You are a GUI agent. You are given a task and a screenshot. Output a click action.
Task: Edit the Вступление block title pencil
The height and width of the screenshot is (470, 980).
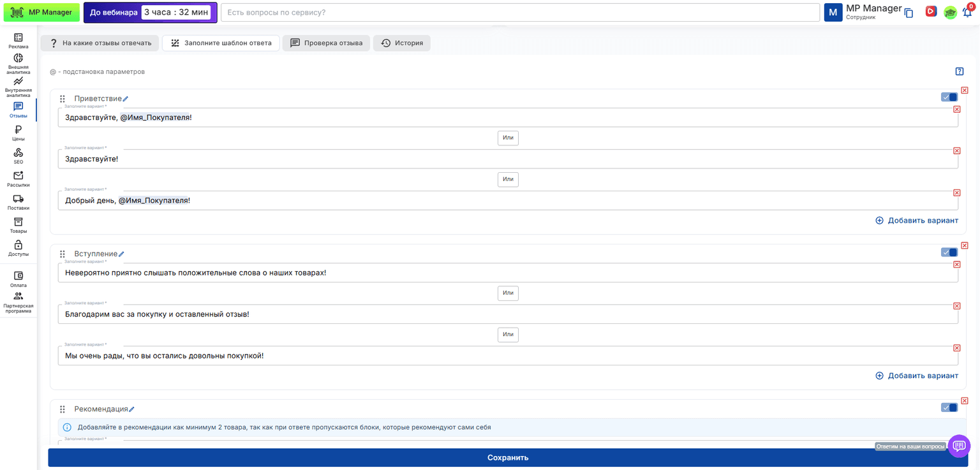coord(121,254)
